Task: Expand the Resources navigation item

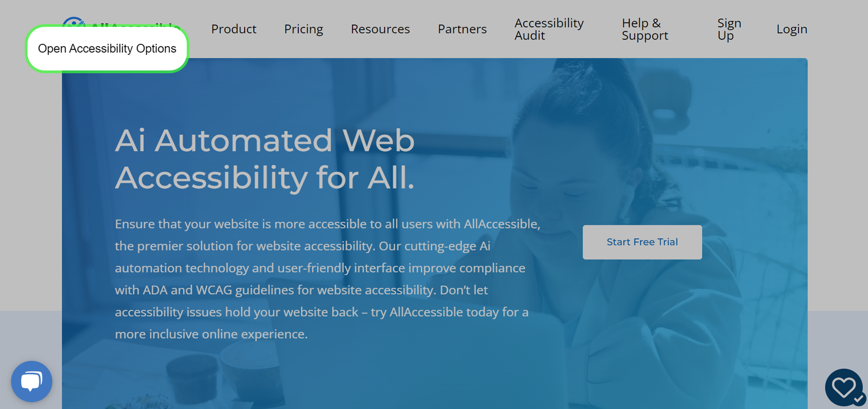Action: 380,29
